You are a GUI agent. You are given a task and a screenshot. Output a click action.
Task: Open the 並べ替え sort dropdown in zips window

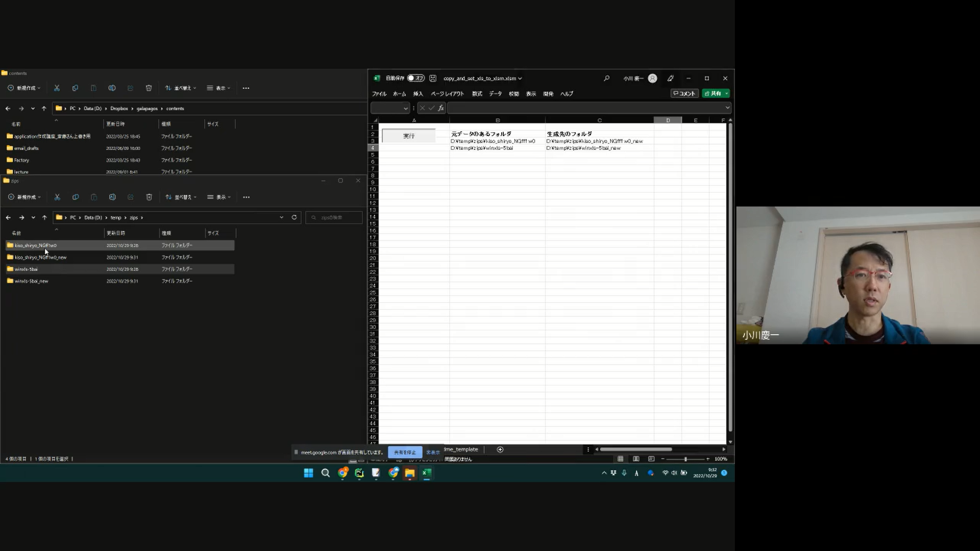click(181, 197)
